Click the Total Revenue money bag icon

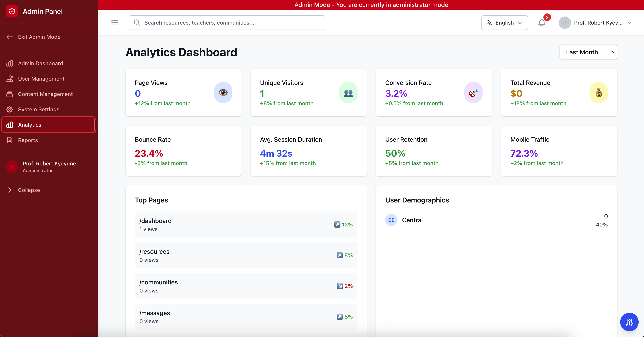[x=598, y=93]
